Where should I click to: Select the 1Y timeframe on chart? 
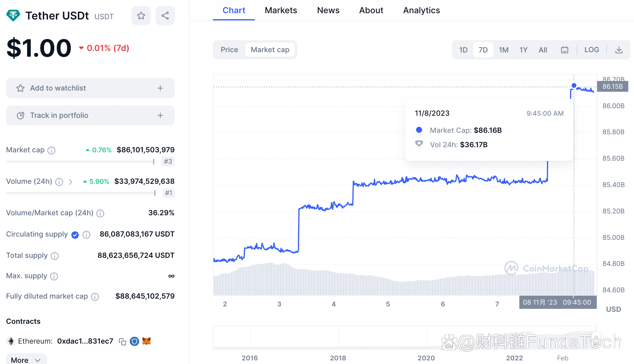tap(523, 49)
